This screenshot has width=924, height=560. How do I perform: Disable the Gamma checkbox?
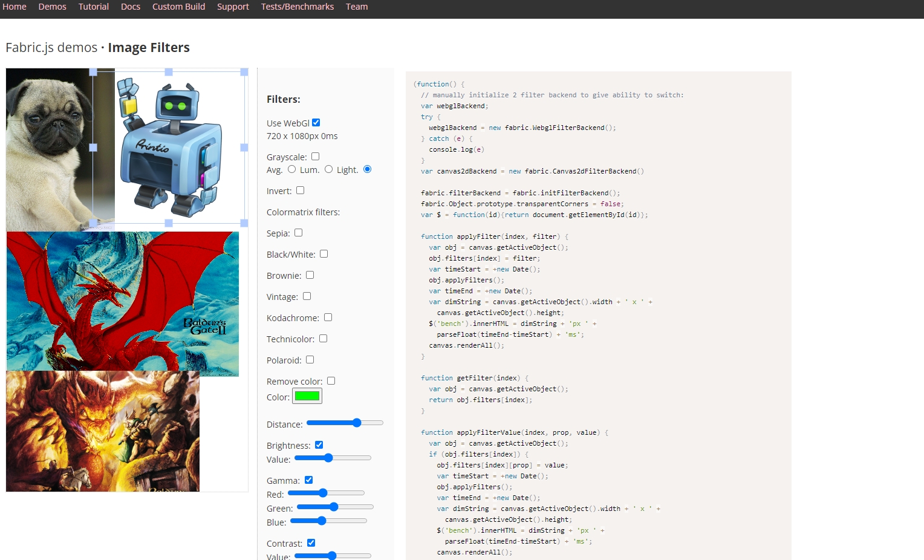(x=308, y=480)
